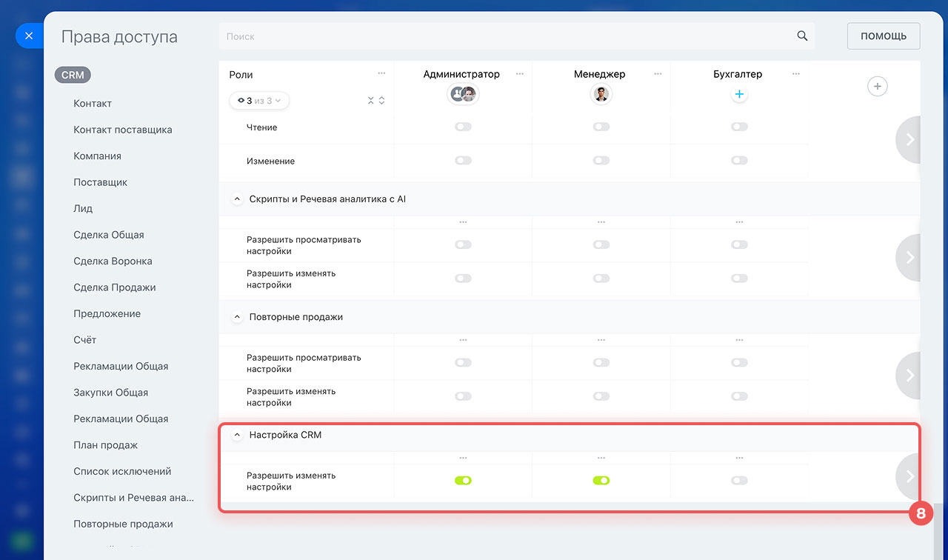Add user to Бухгалтер role plus icon
The height and width of the screenshot is (560, 948).
(x=739, y=95)
